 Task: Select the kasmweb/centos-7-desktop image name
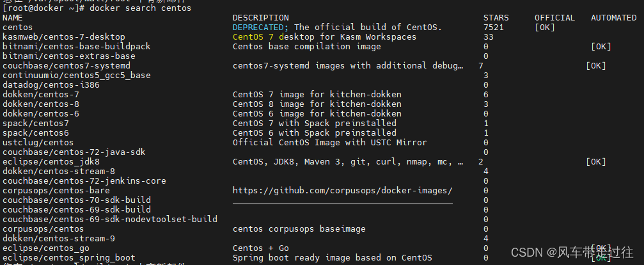pos(64,37)
